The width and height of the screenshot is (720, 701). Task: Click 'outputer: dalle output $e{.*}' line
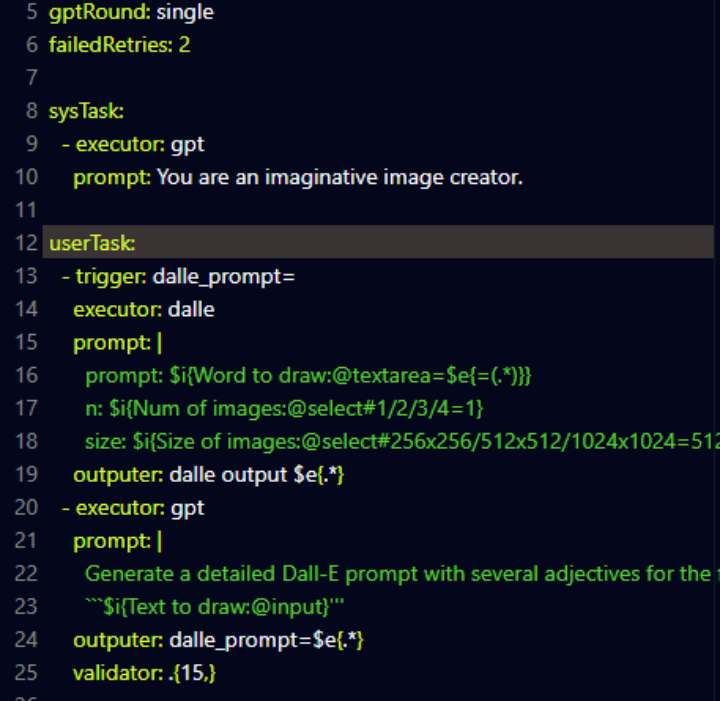pyautogui.click(x=208, y=475)
